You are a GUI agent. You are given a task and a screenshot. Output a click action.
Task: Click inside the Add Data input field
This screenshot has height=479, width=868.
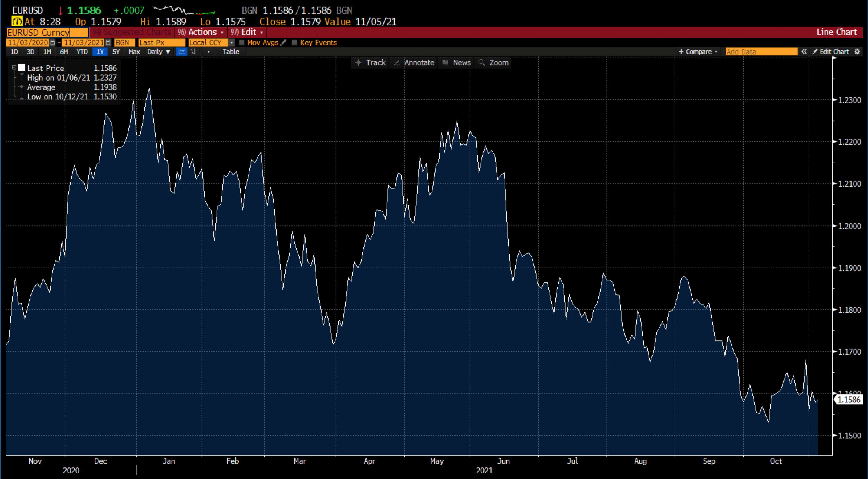coord(761,51)
